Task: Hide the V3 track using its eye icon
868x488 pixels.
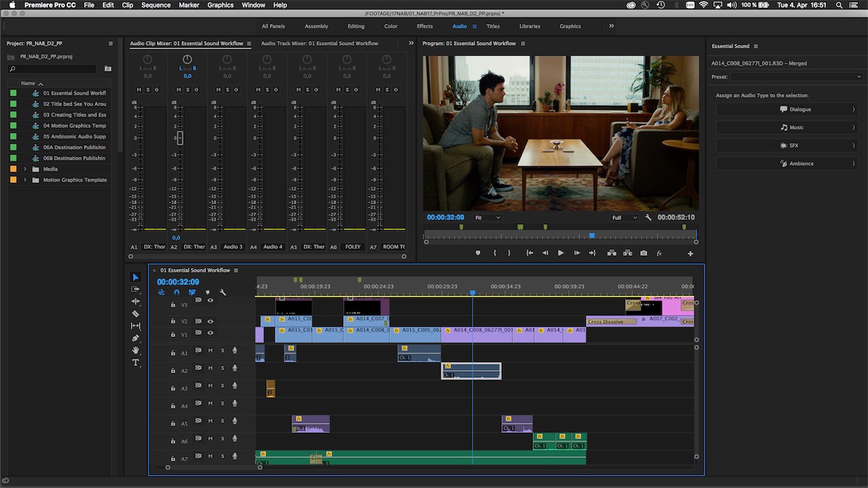Action: 210,300
